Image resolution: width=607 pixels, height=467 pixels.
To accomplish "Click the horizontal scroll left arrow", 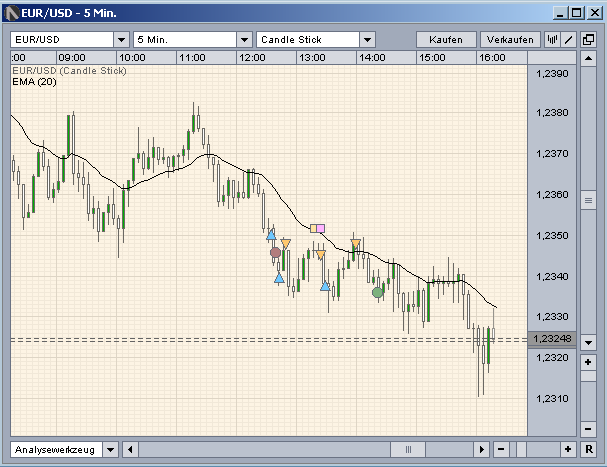I will [130, 450].
